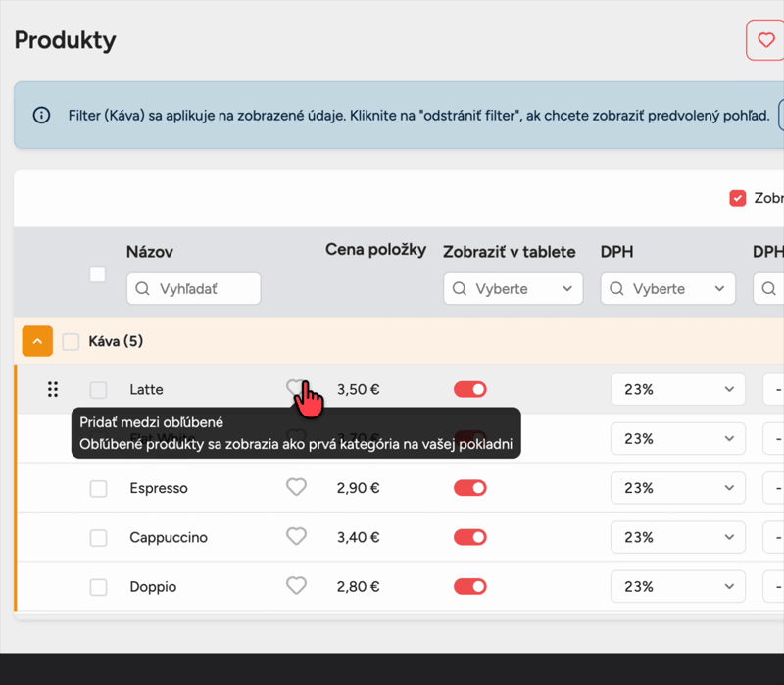Image resolution: width=784 pixels, height=685 pixels.
Task: Click the drag handle for Latte row
Action: 53,389
